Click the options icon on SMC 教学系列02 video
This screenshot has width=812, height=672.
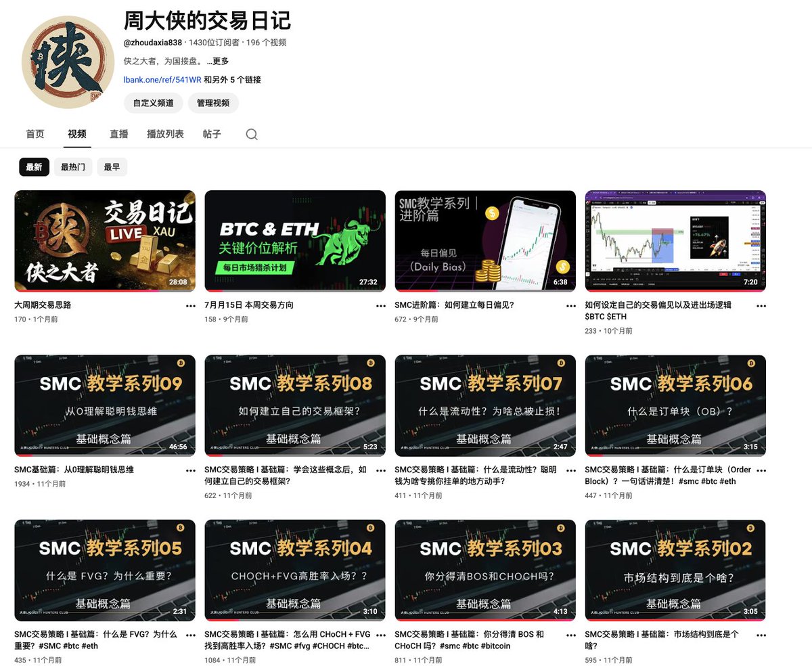point(761,635)
